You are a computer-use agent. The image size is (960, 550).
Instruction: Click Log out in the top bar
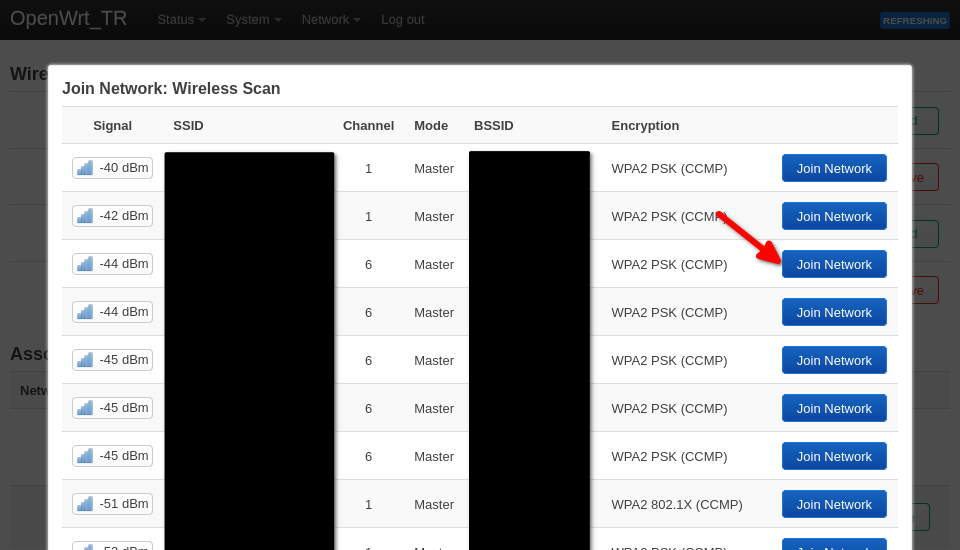point(402,19)
